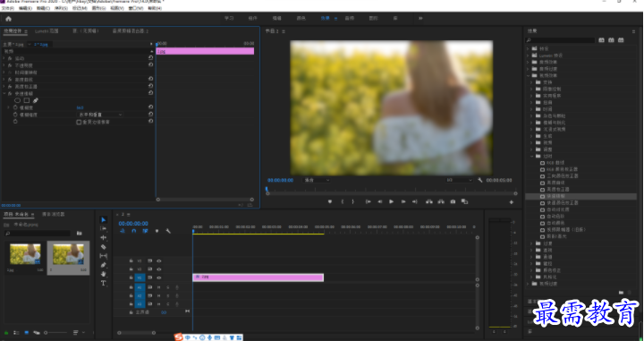Viewport: 644px width, 341px height.
Task: Toggle snap magnet in timeline
Action: point(133,231)
